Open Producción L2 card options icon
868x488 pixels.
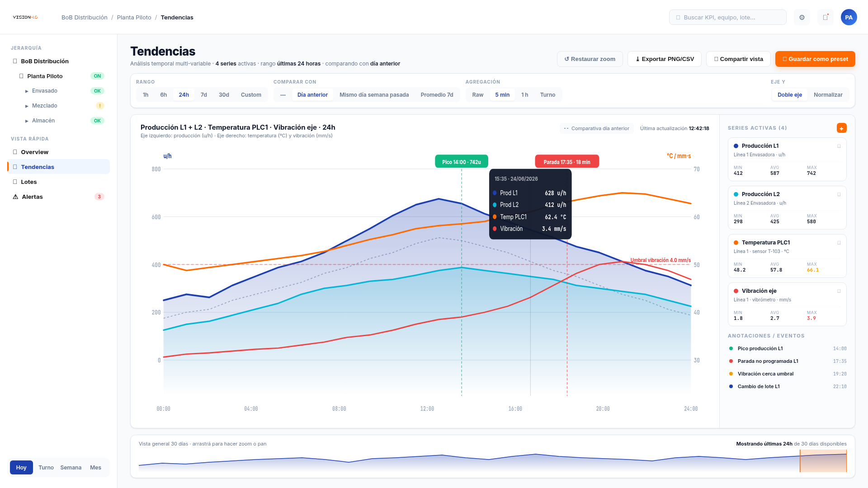(839, 194)
